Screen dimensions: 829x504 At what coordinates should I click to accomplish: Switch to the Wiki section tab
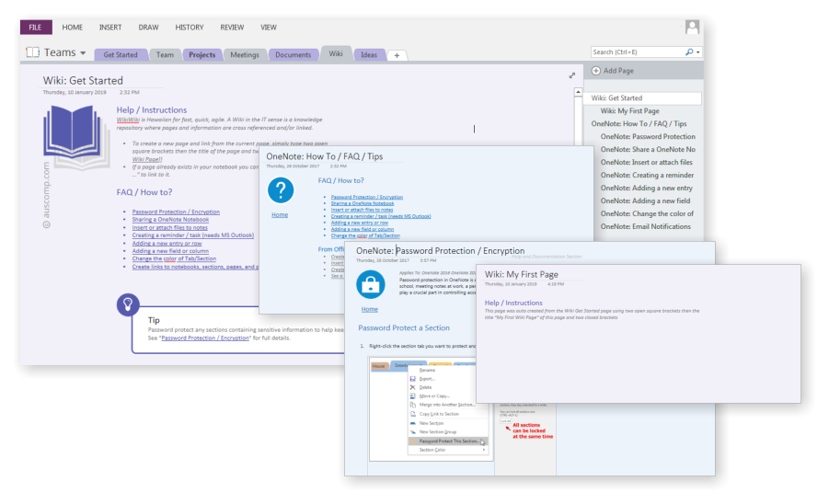(x=336, y=53)
